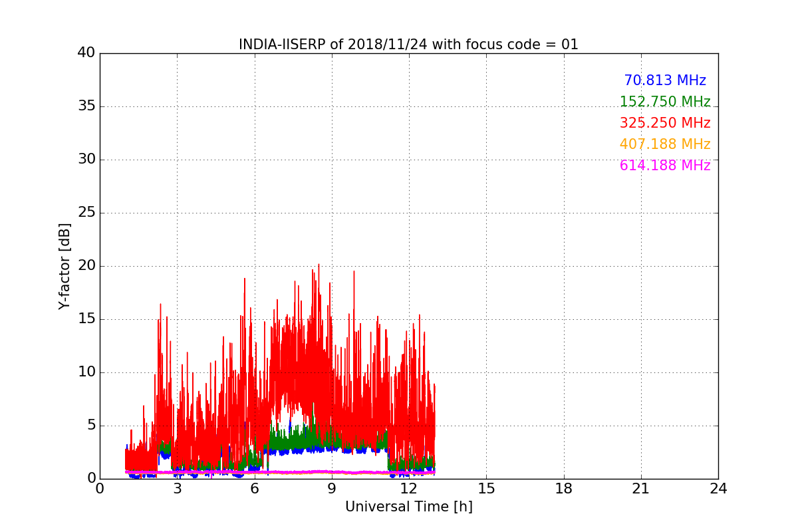This screenshot has height=532, width=798.
Task: Select the 70.813 MHz legend label
Action: click(665, 80)
